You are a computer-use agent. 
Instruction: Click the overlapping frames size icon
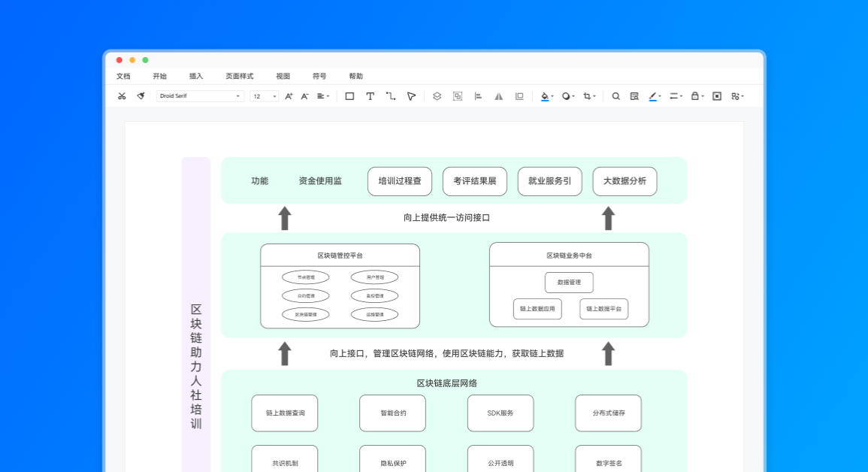(x=519, y=96)
